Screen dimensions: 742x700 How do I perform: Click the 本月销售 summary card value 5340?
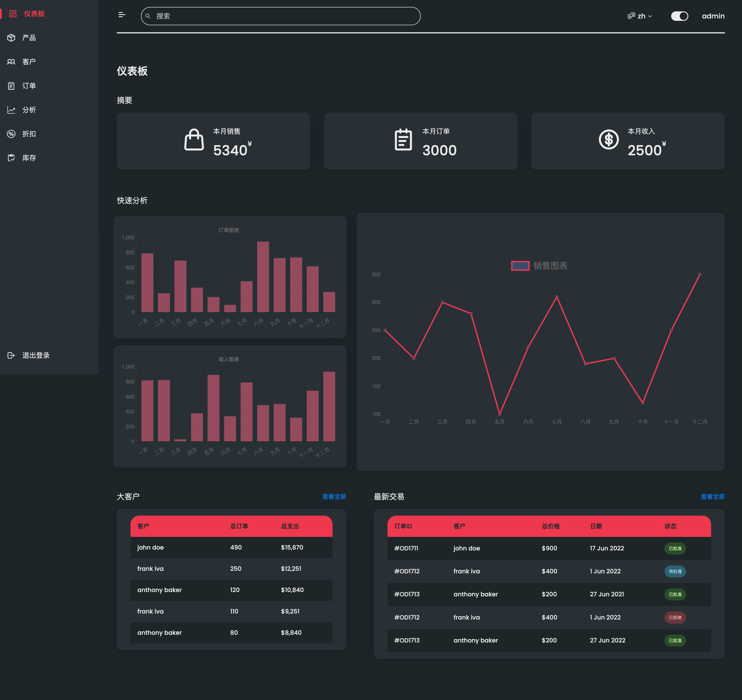(230, 150)
